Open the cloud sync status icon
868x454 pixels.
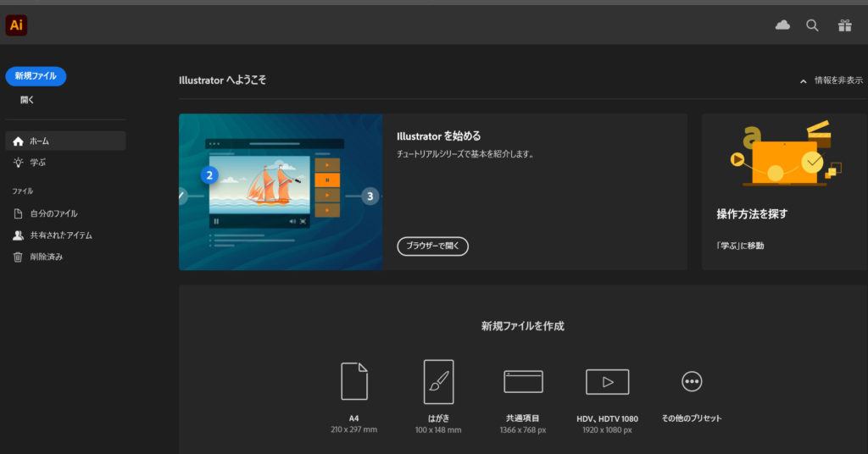(x=782, y=25)
